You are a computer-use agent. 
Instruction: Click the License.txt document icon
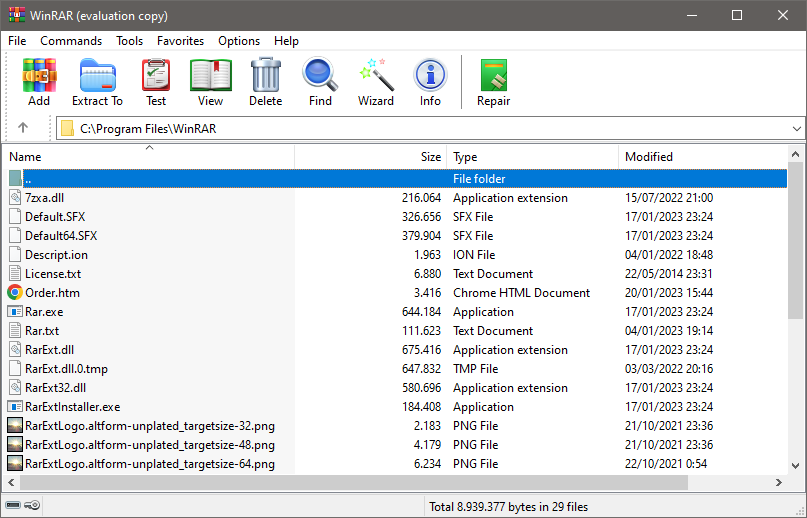pyautogui.click(x=15, y=273)
